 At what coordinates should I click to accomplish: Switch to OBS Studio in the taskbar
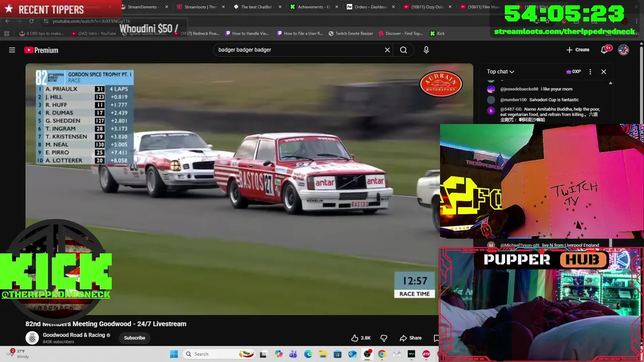pyautogui.click(x=367, y=354)
